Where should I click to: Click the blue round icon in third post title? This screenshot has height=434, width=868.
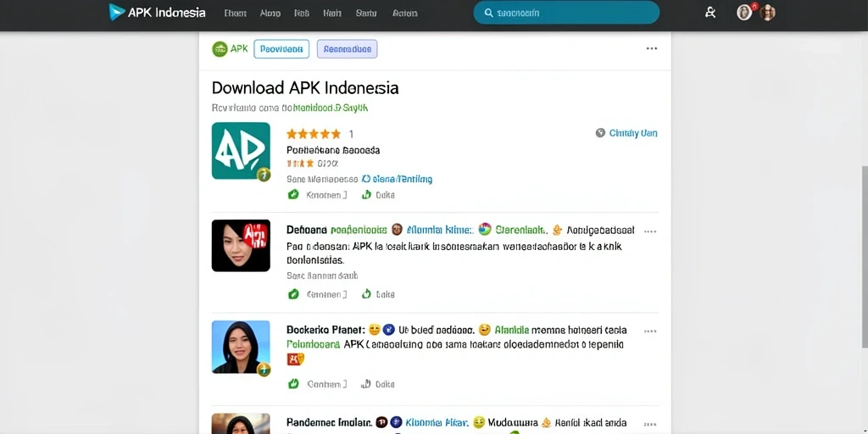tap(388, 330)
